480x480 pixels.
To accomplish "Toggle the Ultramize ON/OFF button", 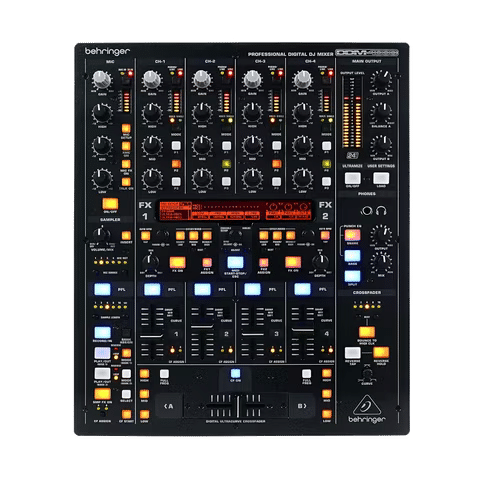I will [353, 178].
